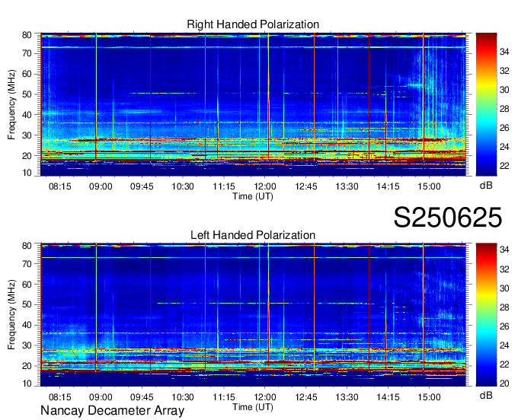Image resolution: width=518 pixels, height=420 pixels.
Task: Click the top spectrogram's color bar
Action: (x=486, y=104)
